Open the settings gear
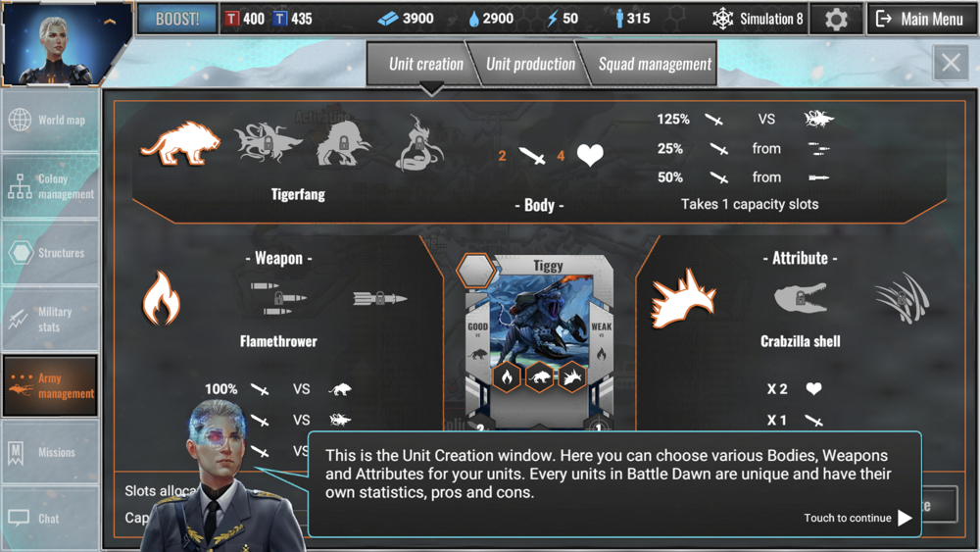This screenshot has height=552, width=980. (836, 20)
